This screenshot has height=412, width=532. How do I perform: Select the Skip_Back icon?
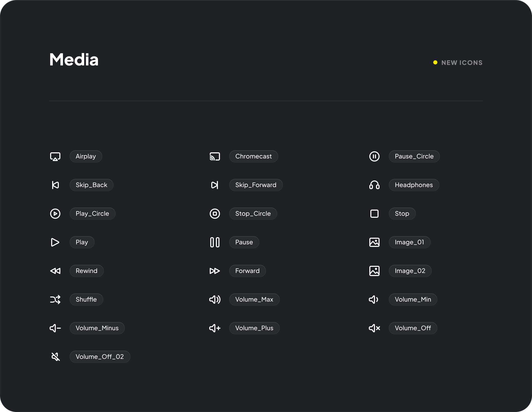55,185
